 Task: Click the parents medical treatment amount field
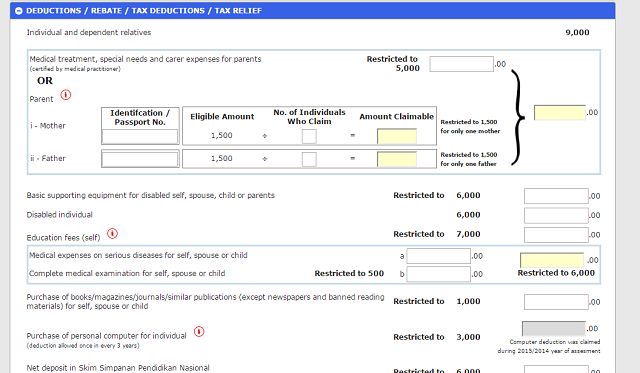461,64
